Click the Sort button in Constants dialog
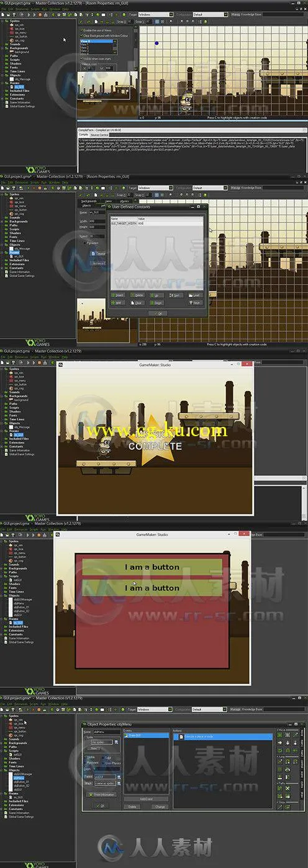308x868 pixels. [x=176, y=295]
